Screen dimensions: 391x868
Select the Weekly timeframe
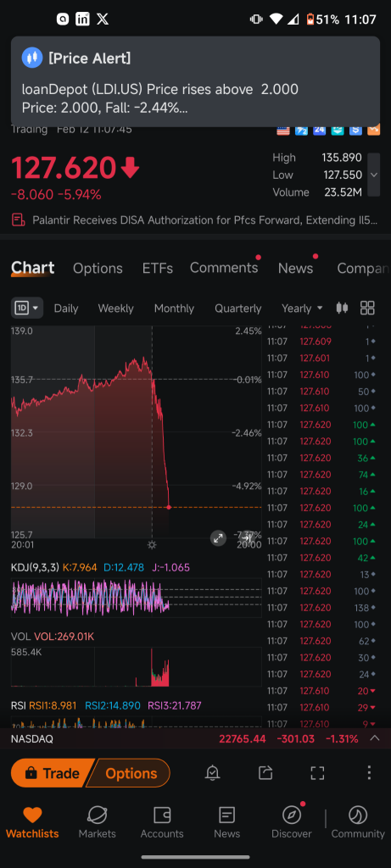click(x=115, y=309)
